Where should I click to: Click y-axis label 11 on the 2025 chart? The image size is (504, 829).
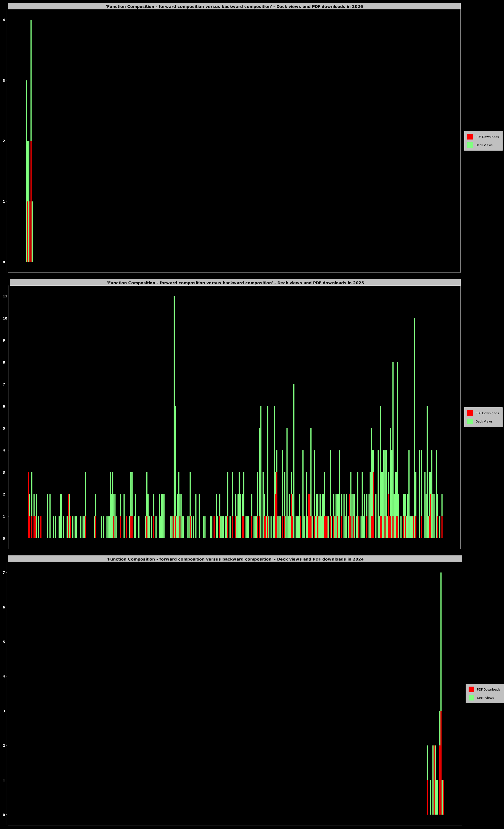coord(5,296)
